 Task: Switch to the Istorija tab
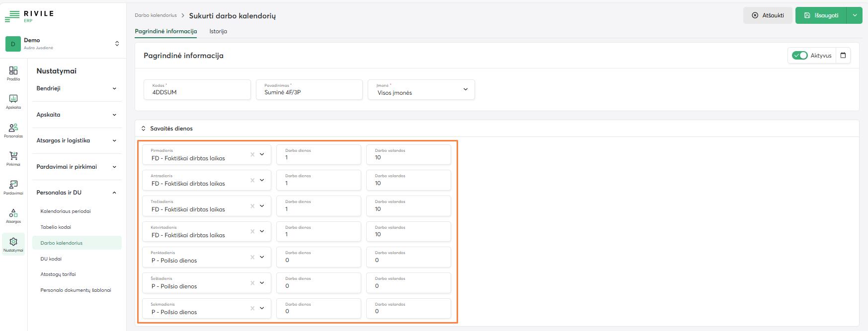pyautogui.click(x=218, y=31)
